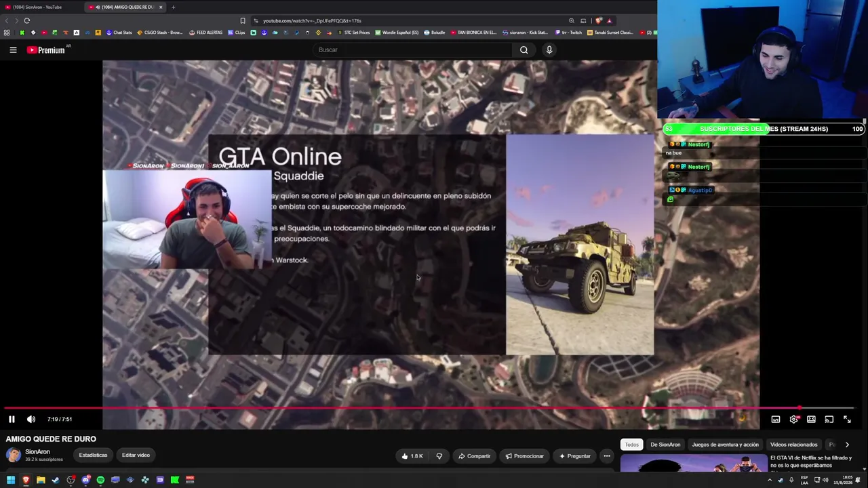
Task: Bookmark this page icon
Action: click(x=243, y=20)
